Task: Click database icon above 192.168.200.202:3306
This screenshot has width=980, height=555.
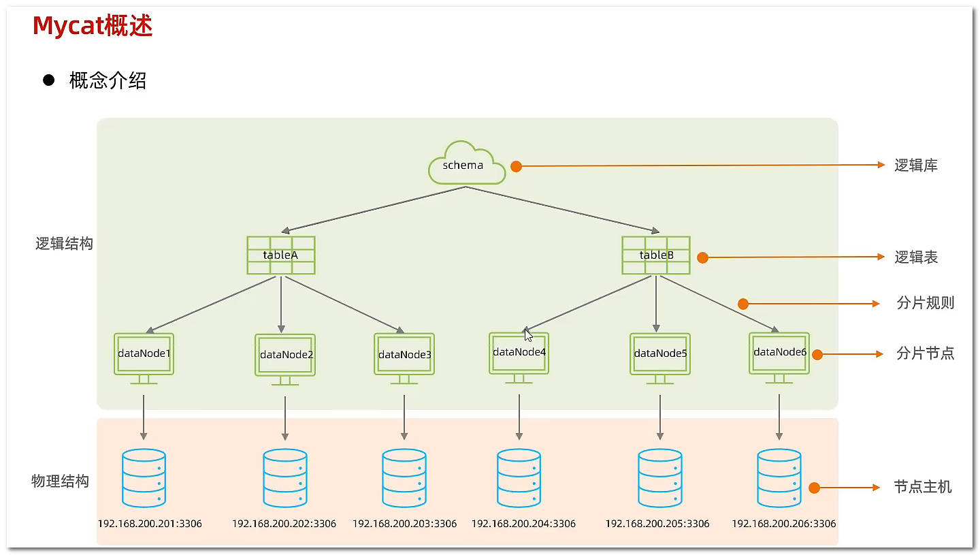Action: (285, 478)
